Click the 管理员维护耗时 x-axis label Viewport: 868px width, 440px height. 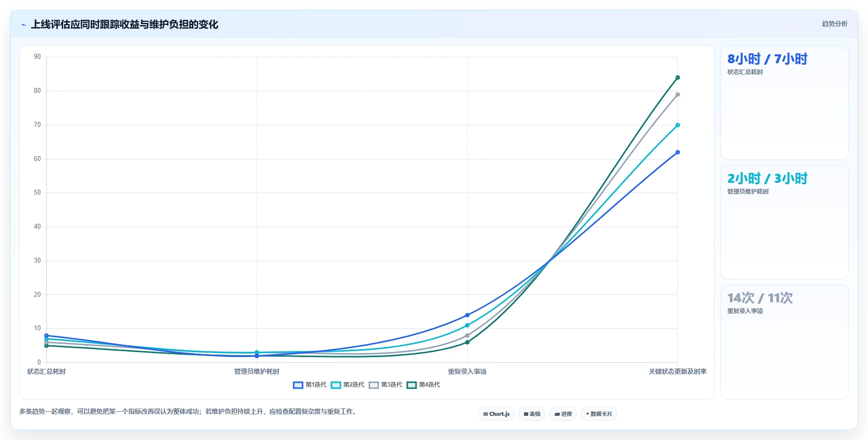257,371
